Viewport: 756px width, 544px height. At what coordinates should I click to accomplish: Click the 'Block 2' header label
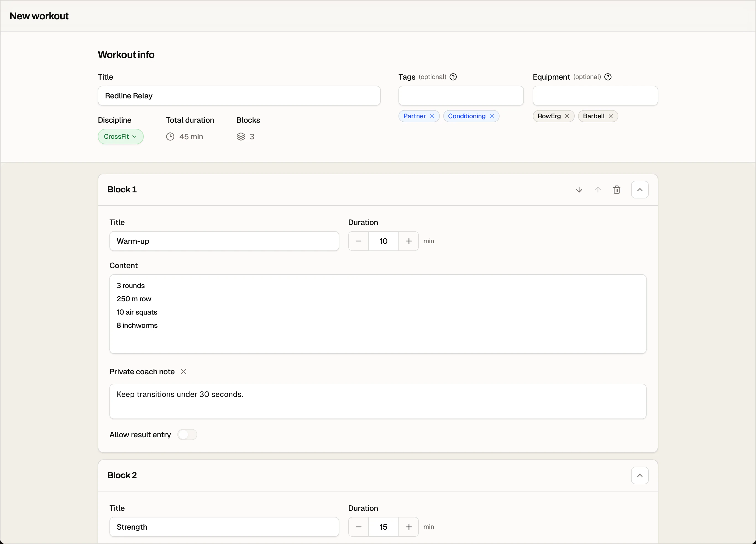coord(122,475)
